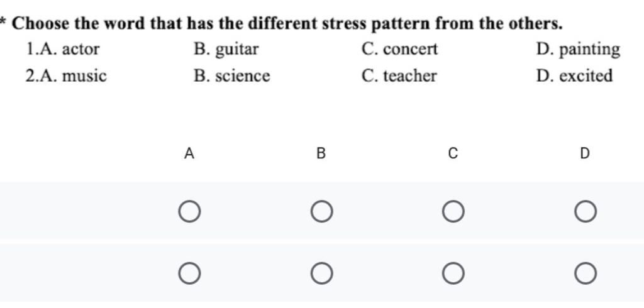Click the column header labeled D

585,153
